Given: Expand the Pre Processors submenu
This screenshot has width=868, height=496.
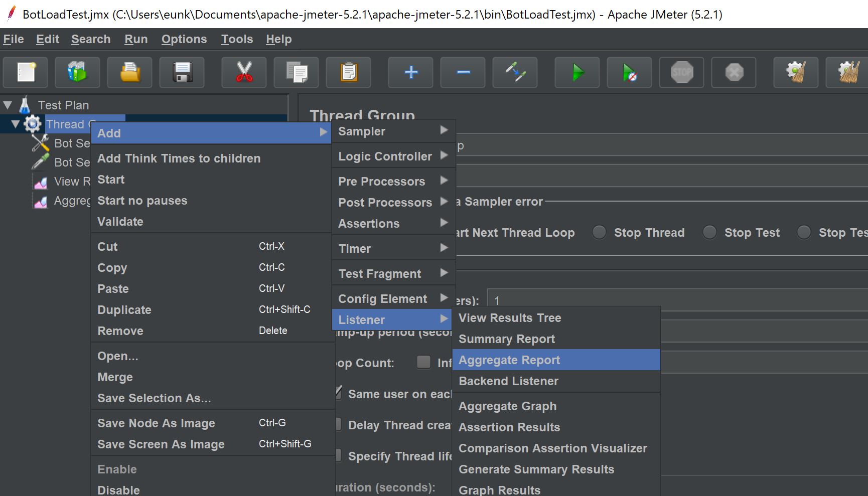Looking at the screenshot, I should coord(394,181).
